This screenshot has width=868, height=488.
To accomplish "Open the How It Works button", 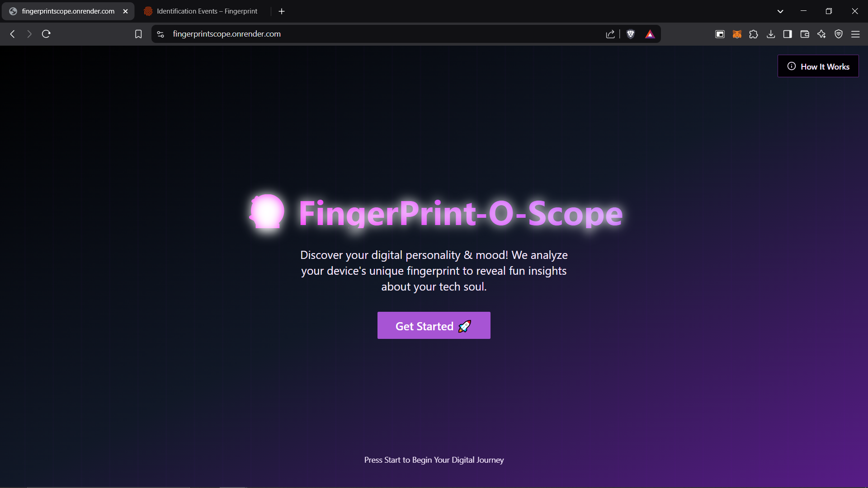I will click(x=818, y=66).
